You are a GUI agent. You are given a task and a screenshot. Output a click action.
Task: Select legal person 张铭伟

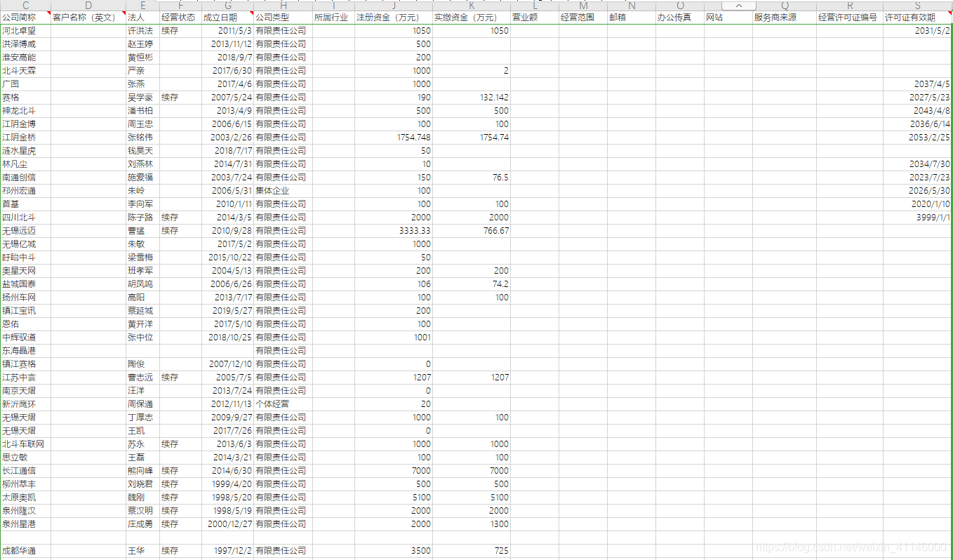pos(142,137)
